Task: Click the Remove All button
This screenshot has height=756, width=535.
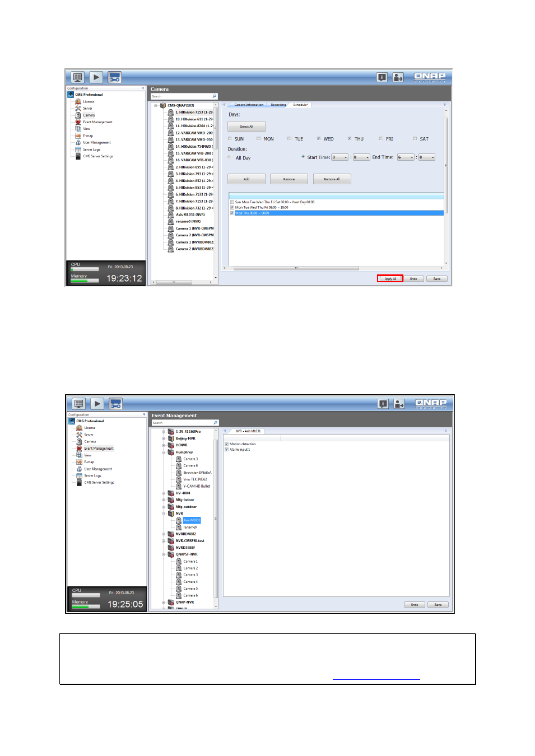Action: 332,179
